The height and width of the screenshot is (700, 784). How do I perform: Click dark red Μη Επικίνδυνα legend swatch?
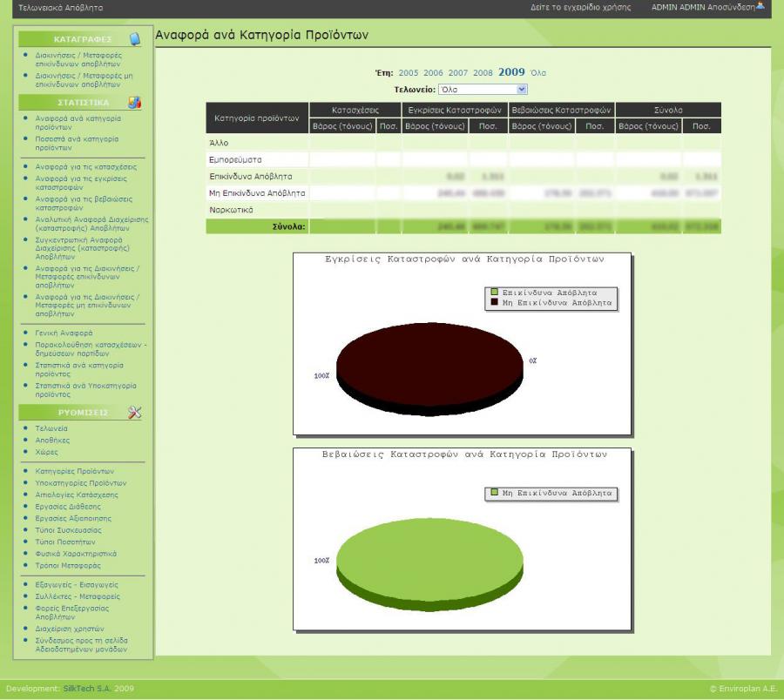tap(495, 302)
